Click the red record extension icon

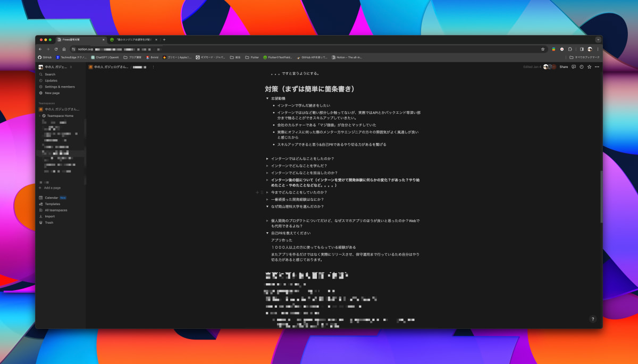coord(562,49)
